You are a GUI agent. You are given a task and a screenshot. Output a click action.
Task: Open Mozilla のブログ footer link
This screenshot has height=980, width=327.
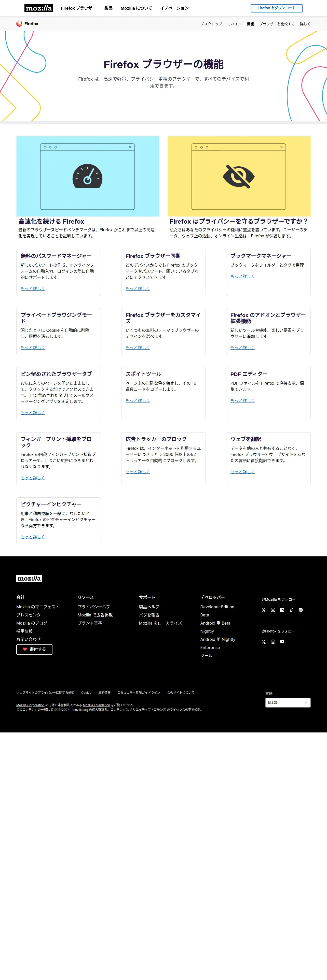pos(32,623)
